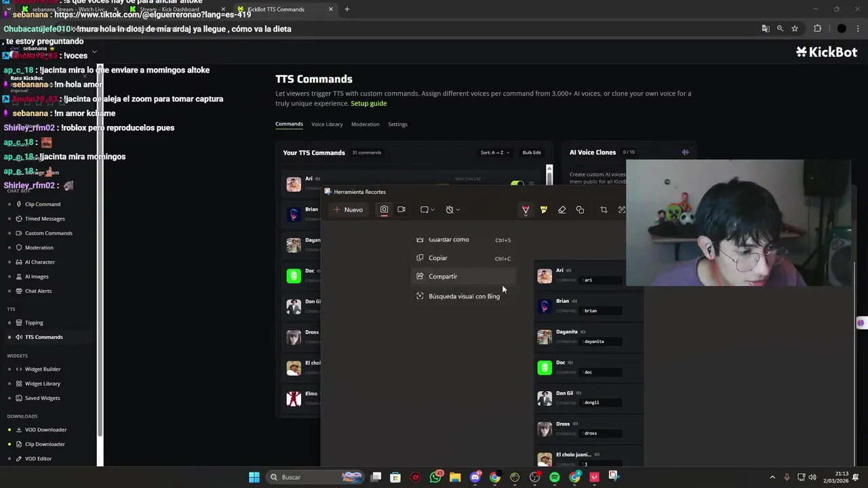Toggle the Ari command enabled switch
Image resolution: width=868 pixels, height=488 pixels.
pos(517,184)
